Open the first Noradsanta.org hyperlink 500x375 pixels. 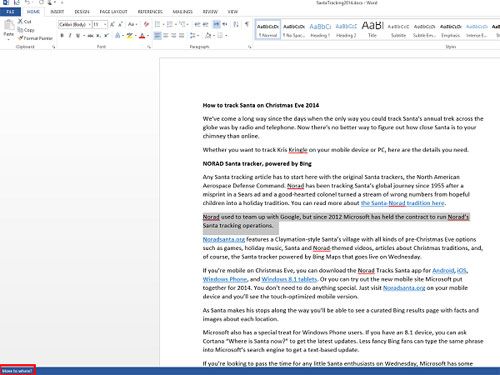(224, 239)
